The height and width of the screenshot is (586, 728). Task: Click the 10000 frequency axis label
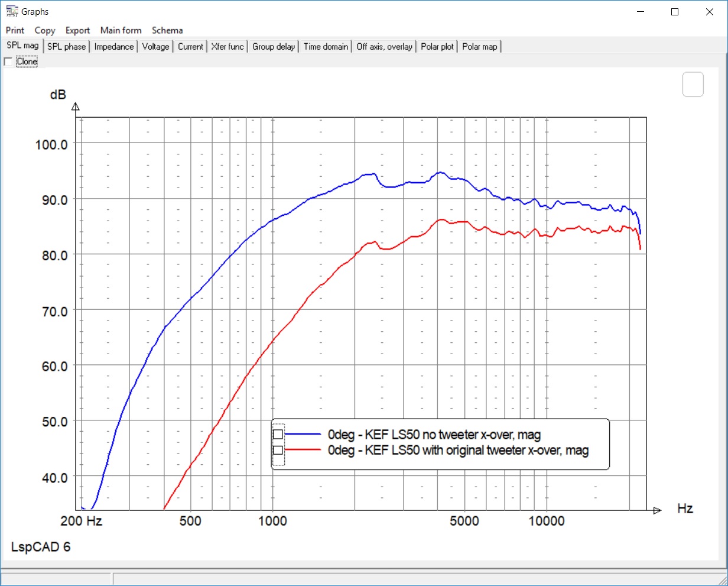pos(547,521)
